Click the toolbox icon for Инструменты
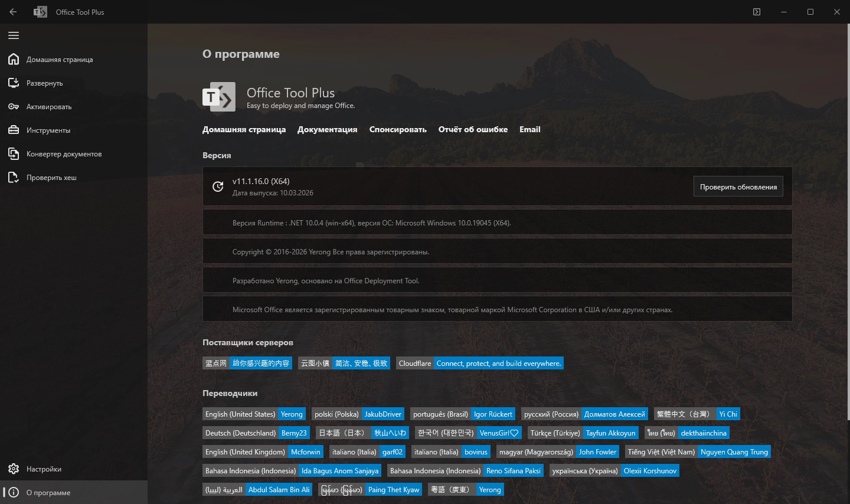 (x=14, y=130)
